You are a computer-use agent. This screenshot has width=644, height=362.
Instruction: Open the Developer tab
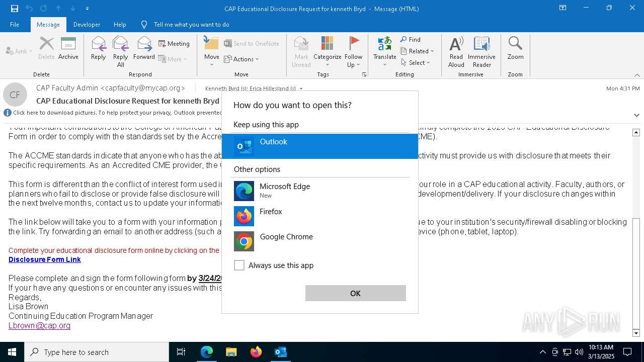[87, 24]
